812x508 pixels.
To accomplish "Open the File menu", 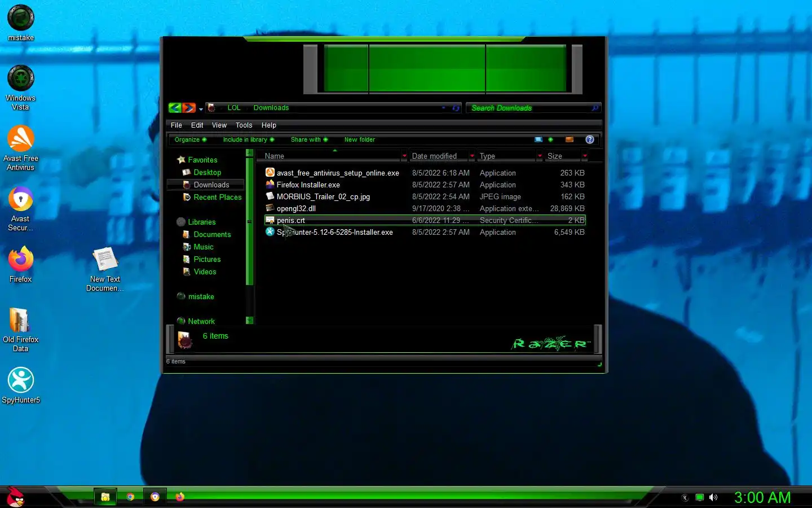I will pyautogui.click(x=176, y=125).
